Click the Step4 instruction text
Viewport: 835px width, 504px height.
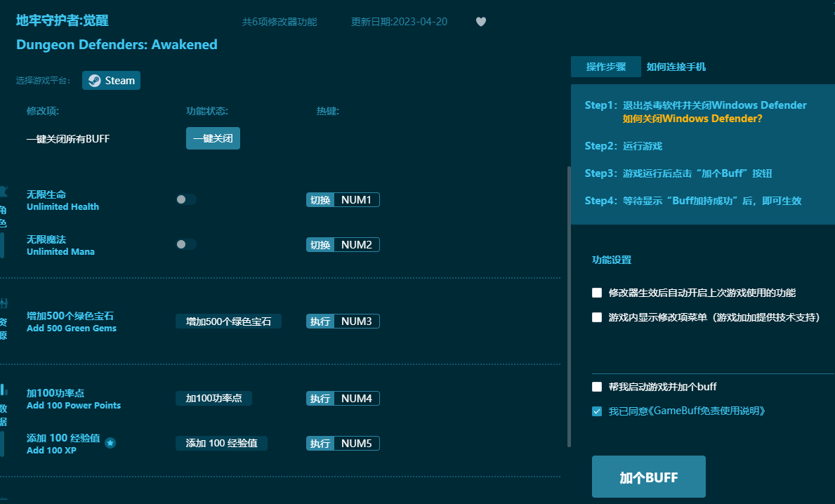pos(693,201)
